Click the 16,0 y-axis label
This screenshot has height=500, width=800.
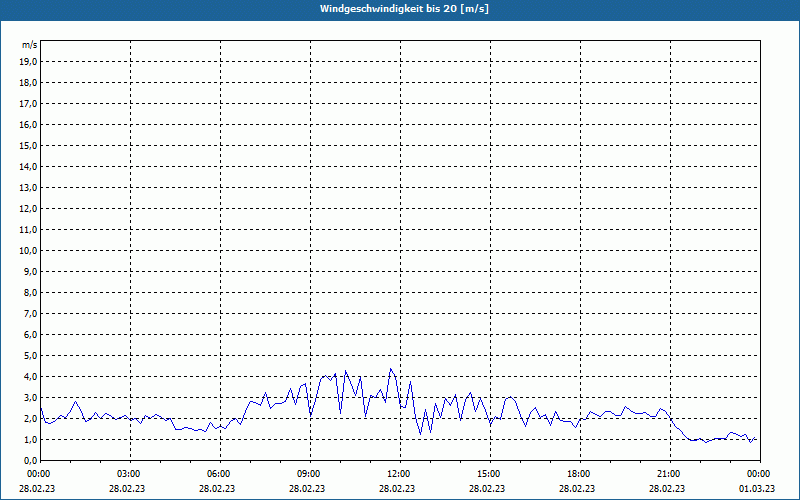(28, 124)
